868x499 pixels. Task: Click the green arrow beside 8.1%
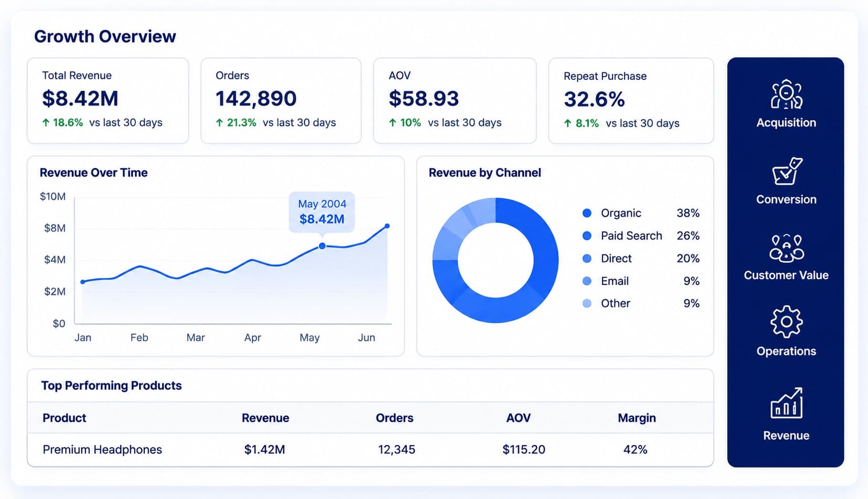click(567, 123)
